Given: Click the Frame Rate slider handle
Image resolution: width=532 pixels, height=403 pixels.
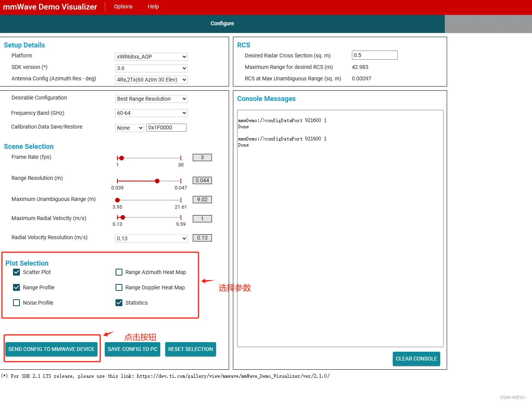Looking at the screenshot, I should pyautogui.click(x=122, y=158).
